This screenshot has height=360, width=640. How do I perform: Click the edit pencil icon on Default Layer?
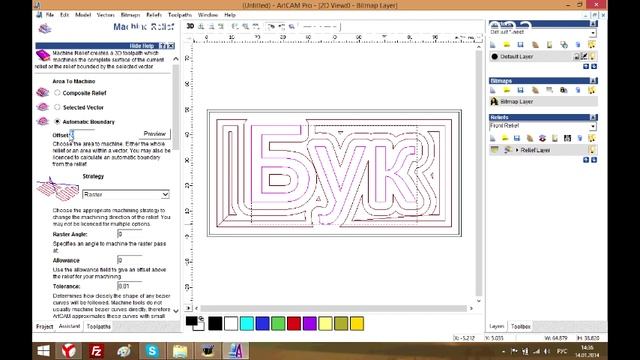click(x=584, y=56)
